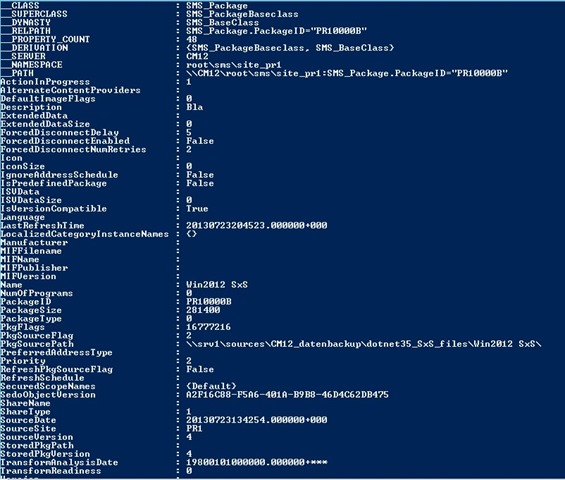Select the __PATH value text
565x480 pixels.
point(347,73)
